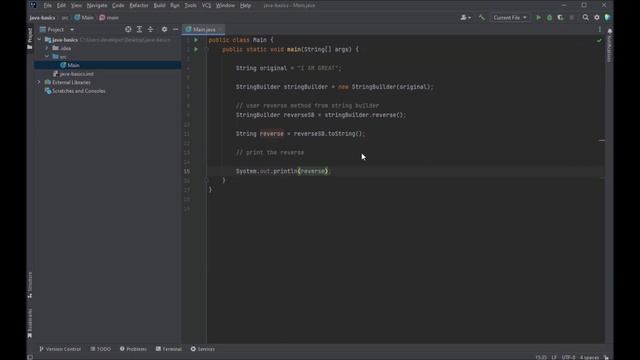This screenshot has width=640, height=360.
Task: Open Project panel options gear
Action: coord(164,29)
